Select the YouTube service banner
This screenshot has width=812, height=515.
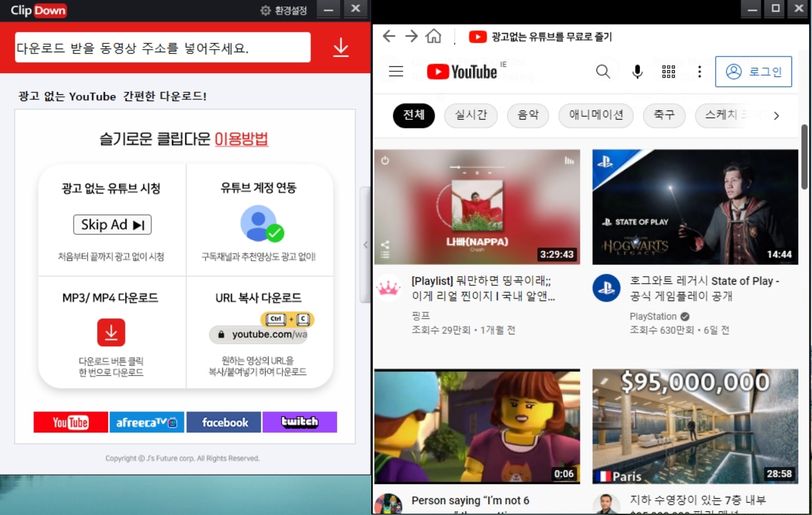[x=71, y=422]
